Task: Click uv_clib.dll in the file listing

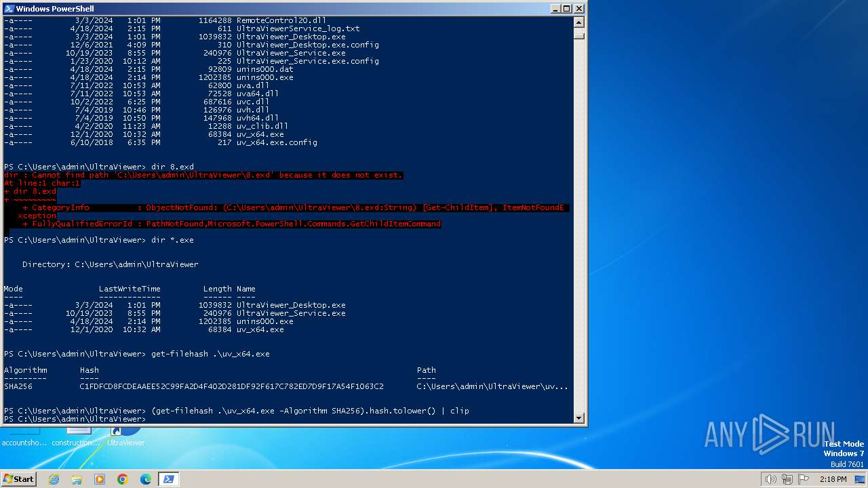Action: click(x=262, y=126)
